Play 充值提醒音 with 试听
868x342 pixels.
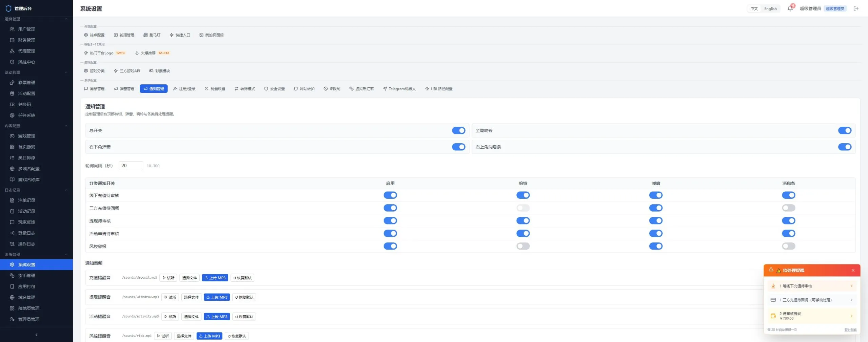click(x=169, y=278)
